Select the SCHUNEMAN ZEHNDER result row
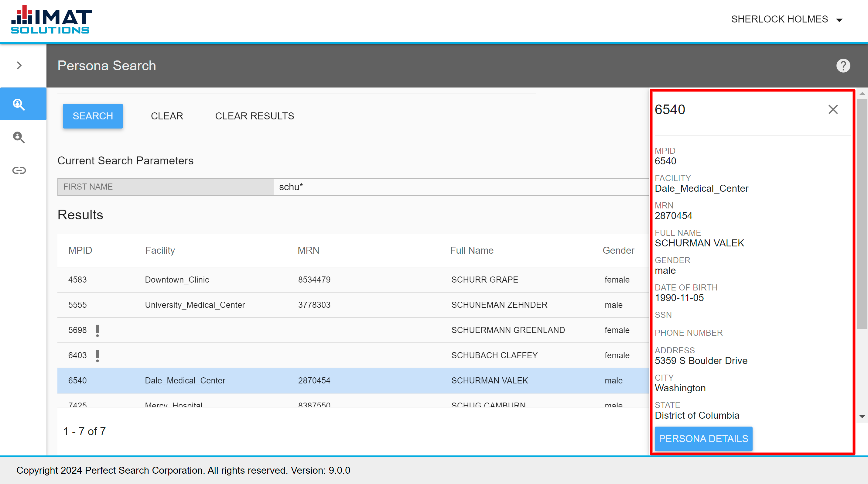868x484 pixels. click(x=353, y=305)
